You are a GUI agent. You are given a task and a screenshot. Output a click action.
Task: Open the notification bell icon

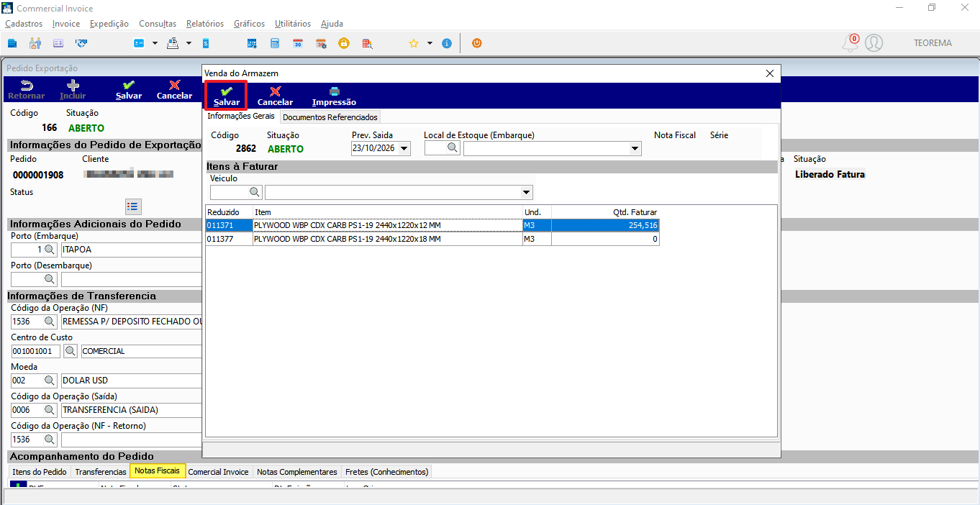pos(850,43)
